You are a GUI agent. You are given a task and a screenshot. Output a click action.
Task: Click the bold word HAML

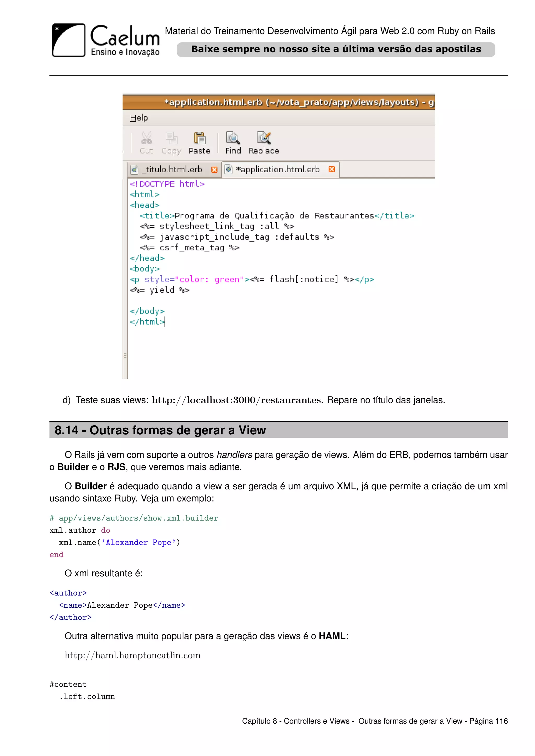tap(332, 636)
